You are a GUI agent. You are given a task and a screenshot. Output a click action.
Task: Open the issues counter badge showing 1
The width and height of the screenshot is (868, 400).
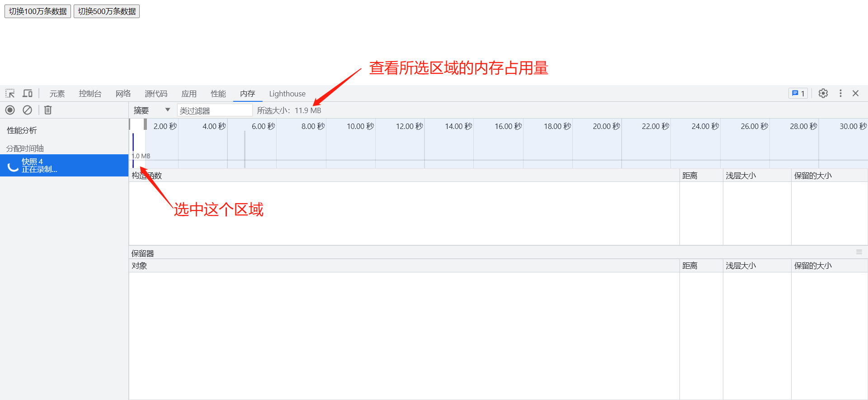[798, 93]
